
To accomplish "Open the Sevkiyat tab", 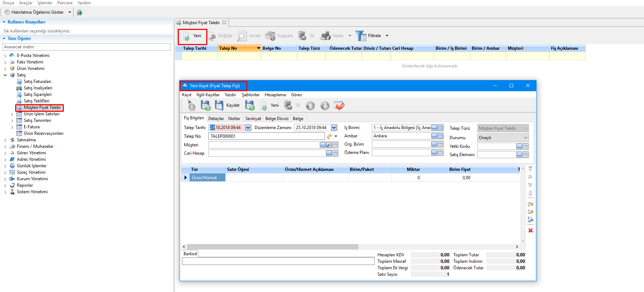I will (253, 119).
